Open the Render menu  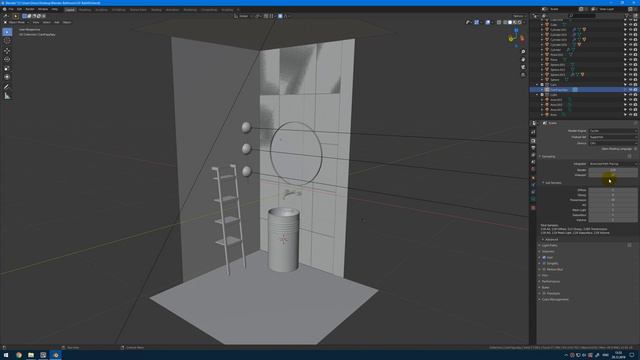30,9
